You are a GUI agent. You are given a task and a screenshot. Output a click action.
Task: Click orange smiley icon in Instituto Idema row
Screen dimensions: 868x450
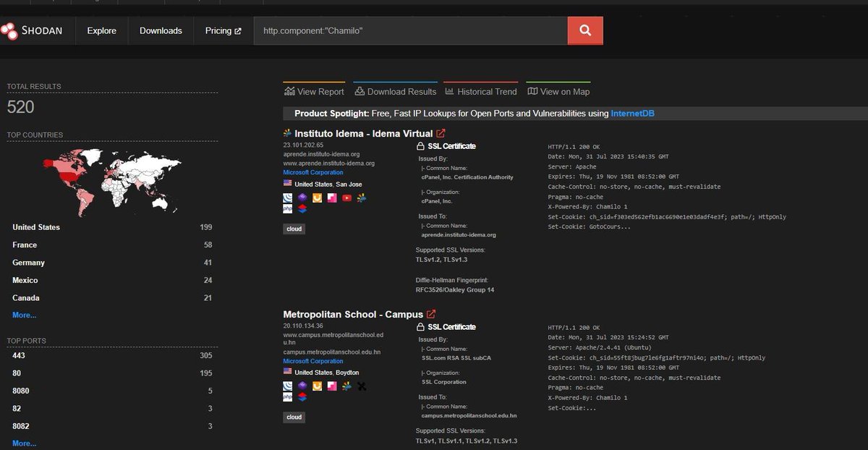317,198
